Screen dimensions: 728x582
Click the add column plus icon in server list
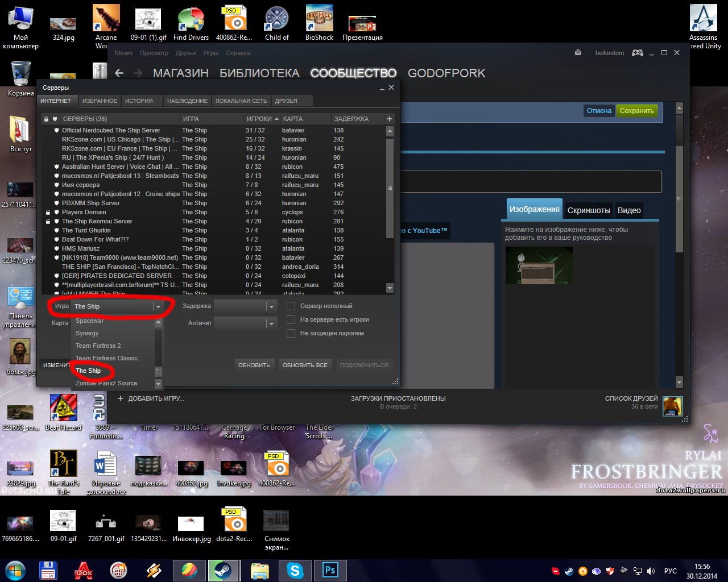(x=390, y=119)
